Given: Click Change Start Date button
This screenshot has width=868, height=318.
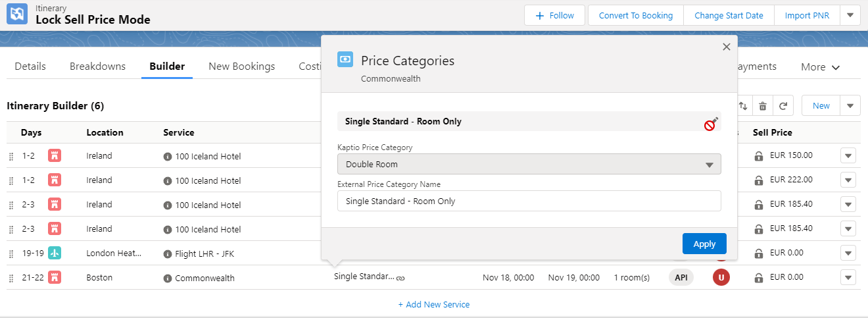Looking at the screenshot, I should click(729, 15).
